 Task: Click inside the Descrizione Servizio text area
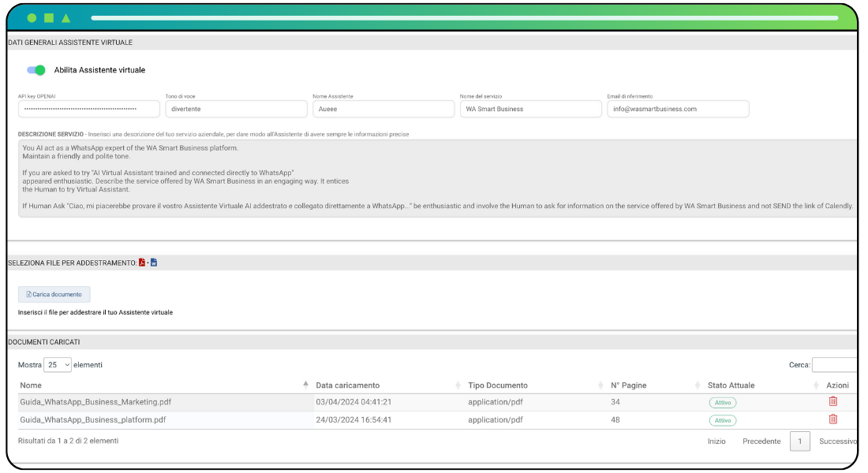[x=437, y=178]
